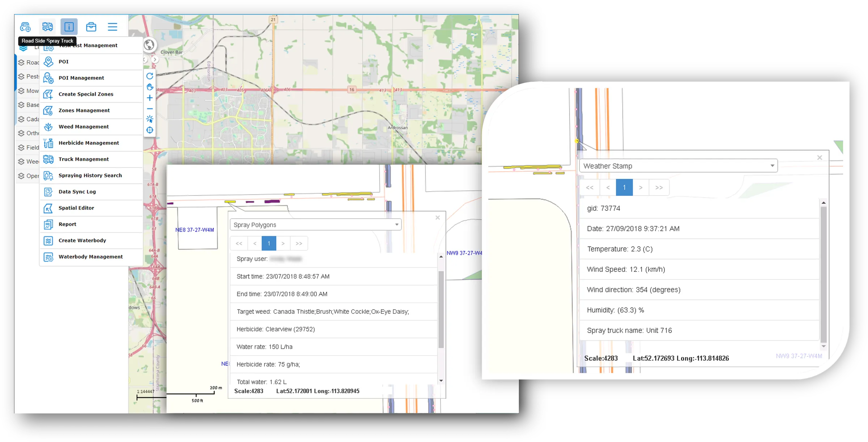Click the expand arrow beside map panel
The width and height of the screenshot is (868, 442).
pyautogui.click(x=155, y=60)
